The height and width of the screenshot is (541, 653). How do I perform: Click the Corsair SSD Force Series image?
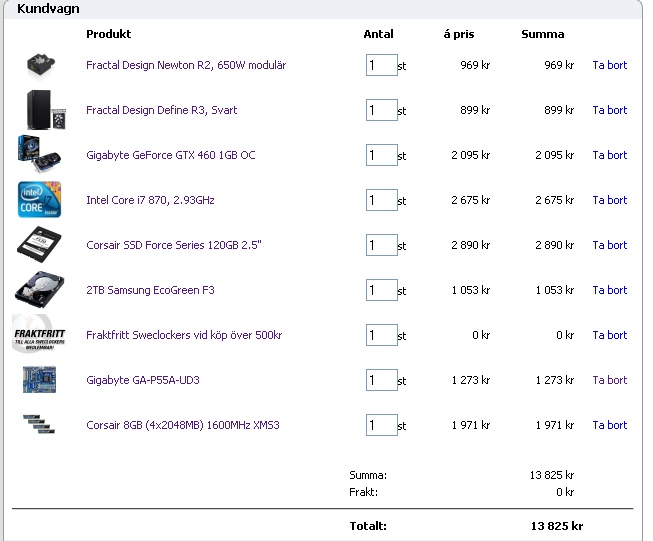(39, 245)
